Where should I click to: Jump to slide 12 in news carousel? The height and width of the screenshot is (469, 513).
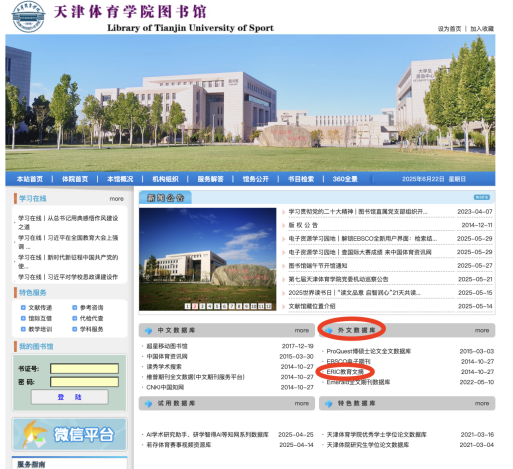point(269,306)
